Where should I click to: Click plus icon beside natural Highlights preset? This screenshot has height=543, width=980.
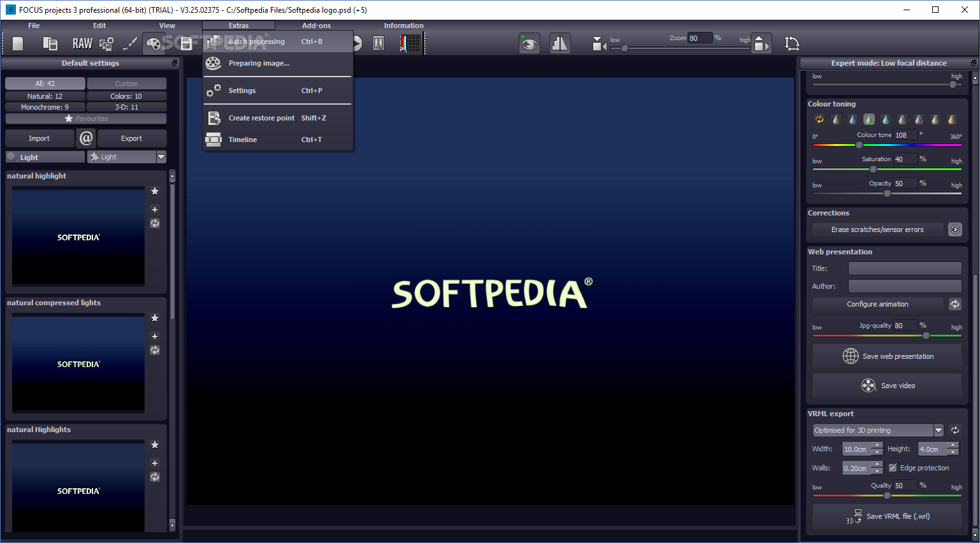coord(155,463)
